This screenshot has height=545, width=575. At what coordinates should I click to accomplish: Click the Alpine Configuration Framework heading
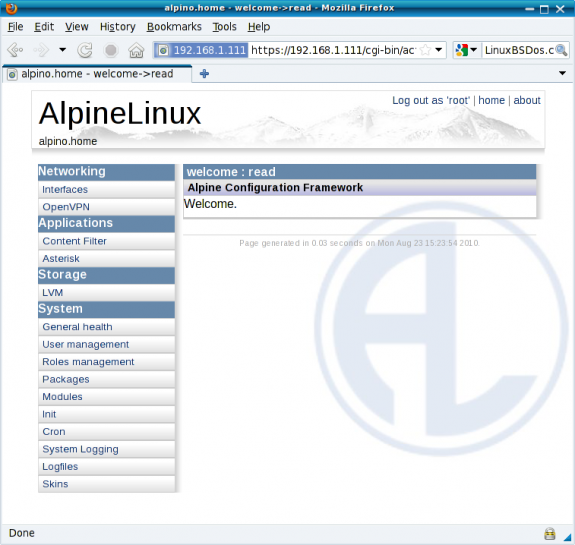(x=275, y=188)
